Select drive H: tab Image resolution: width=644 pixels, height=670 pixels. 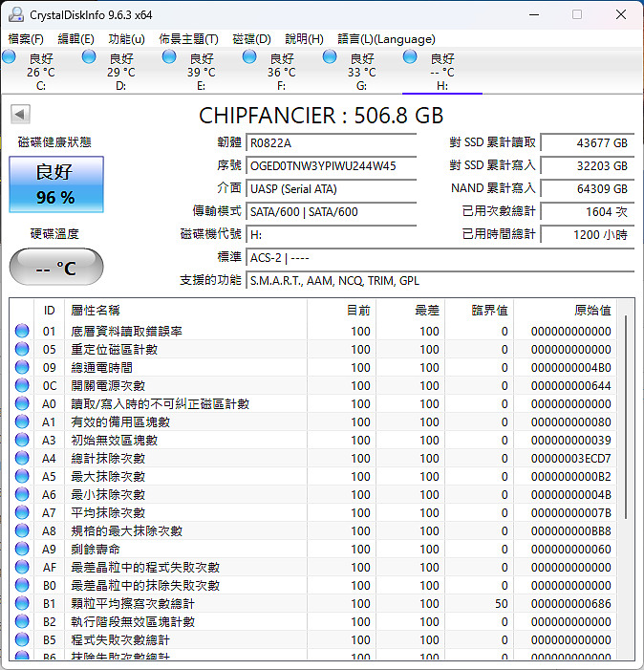(x=442, y=72)
